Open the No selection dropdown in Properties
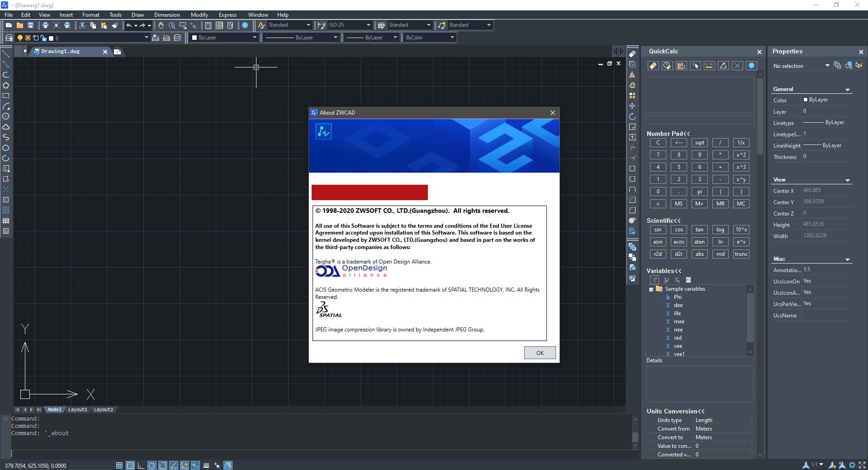The image size is (868, 470). [801, 66]
